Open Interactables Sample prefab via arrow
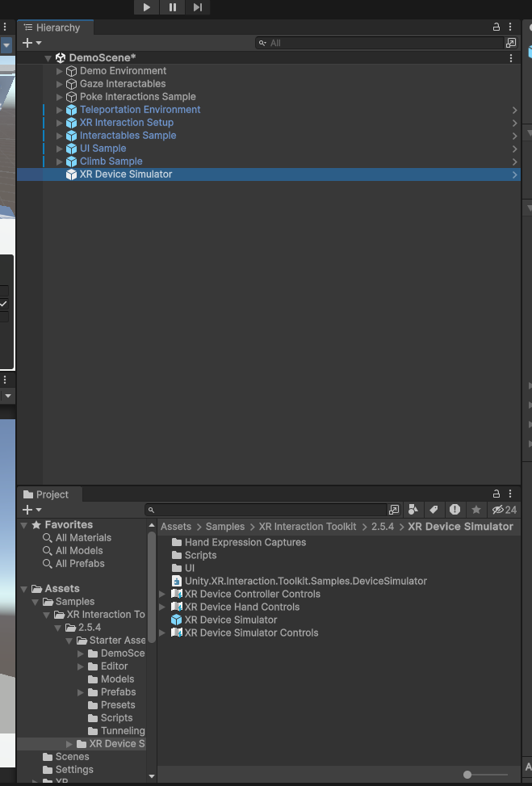532x786 pixels. pos(514,136)
